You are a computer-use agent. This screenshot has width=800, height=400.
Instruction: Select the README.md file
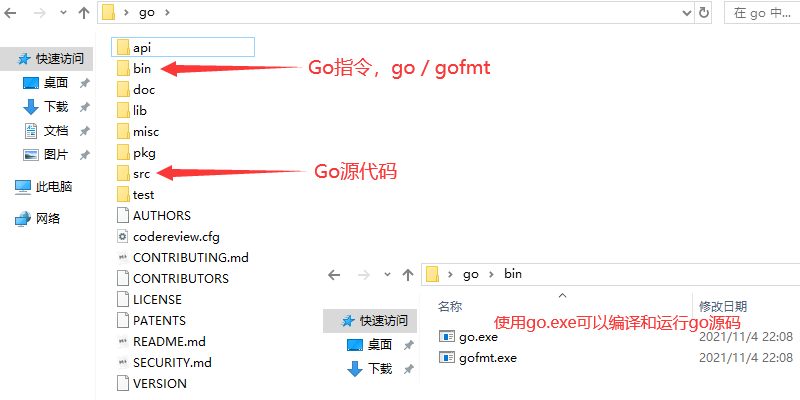(x=161, y=341)
